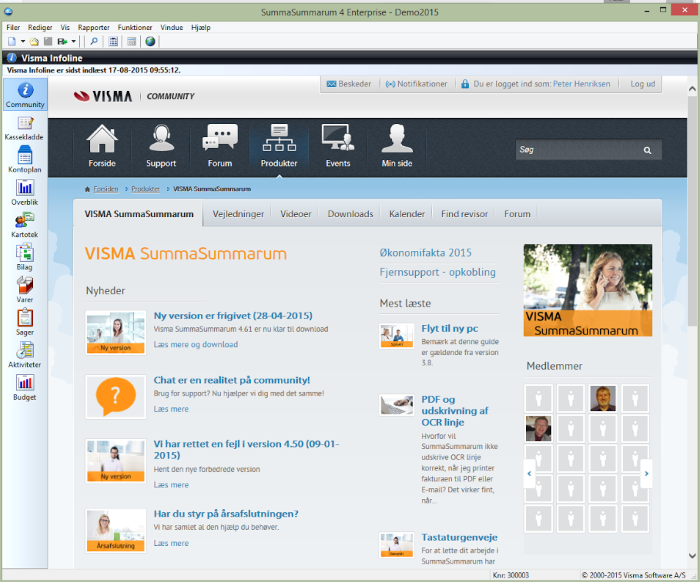700x582 pixels.
Task: Open the Vis menu
Action: 65,27
